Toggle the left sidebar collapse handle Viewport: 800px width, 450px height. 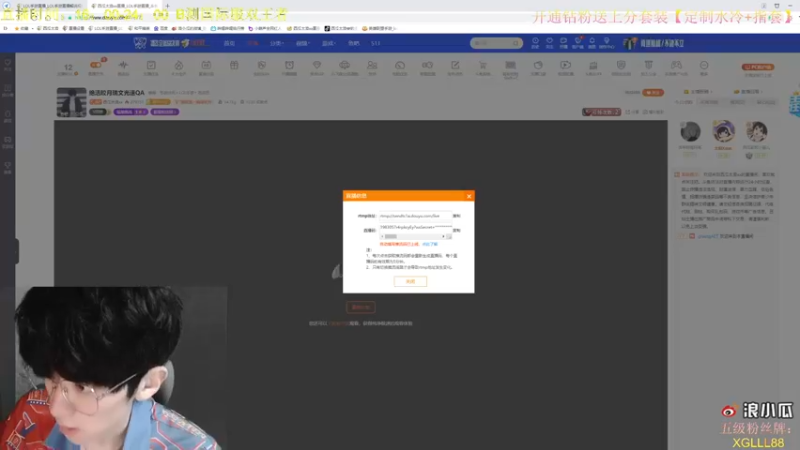pyautogui.click(x=17, y=251)
